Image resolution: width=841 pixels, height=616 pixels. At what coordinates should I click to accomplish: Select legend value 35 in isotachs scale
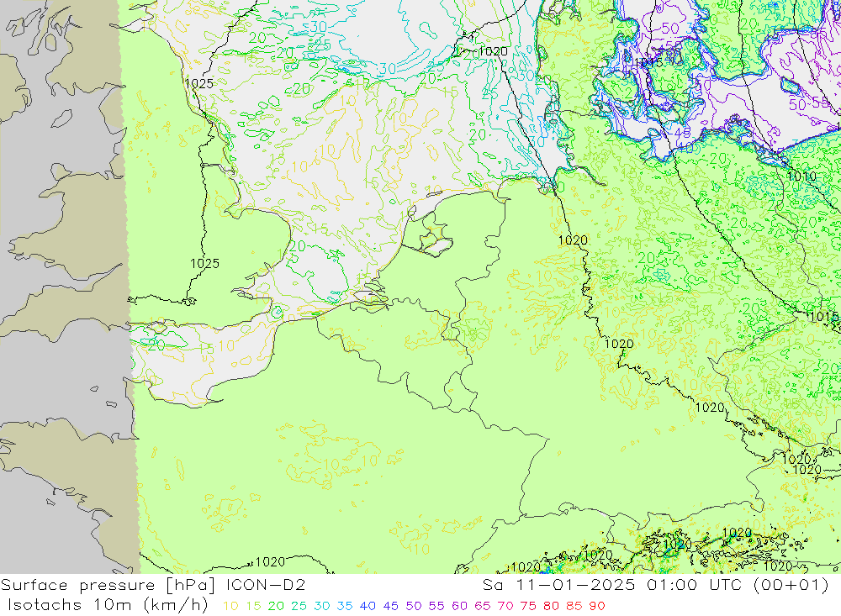345,606
